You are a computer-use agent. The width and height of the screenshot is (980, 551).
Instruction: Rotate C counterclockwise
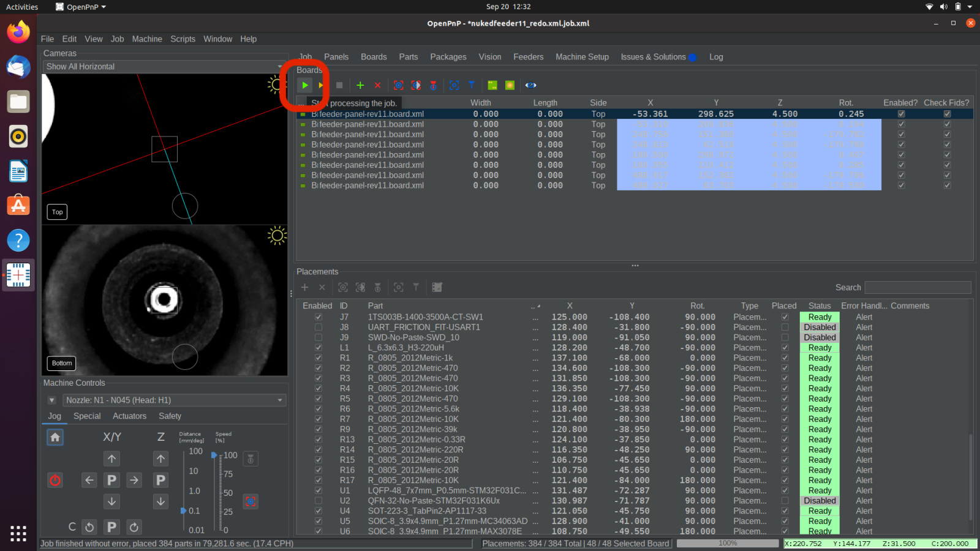pyautogui.click(x=89, y=527)
